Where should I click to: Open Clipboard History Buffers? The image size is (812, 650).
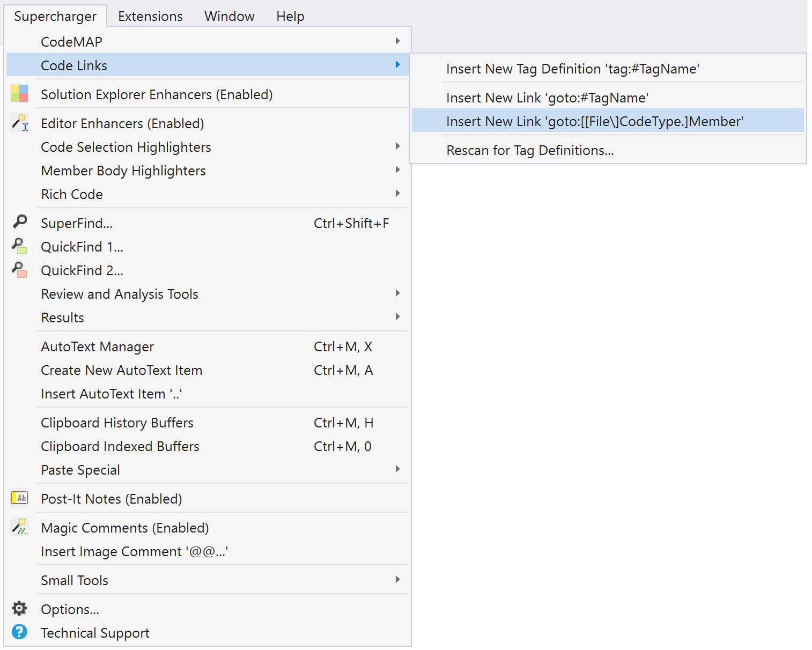207,423
